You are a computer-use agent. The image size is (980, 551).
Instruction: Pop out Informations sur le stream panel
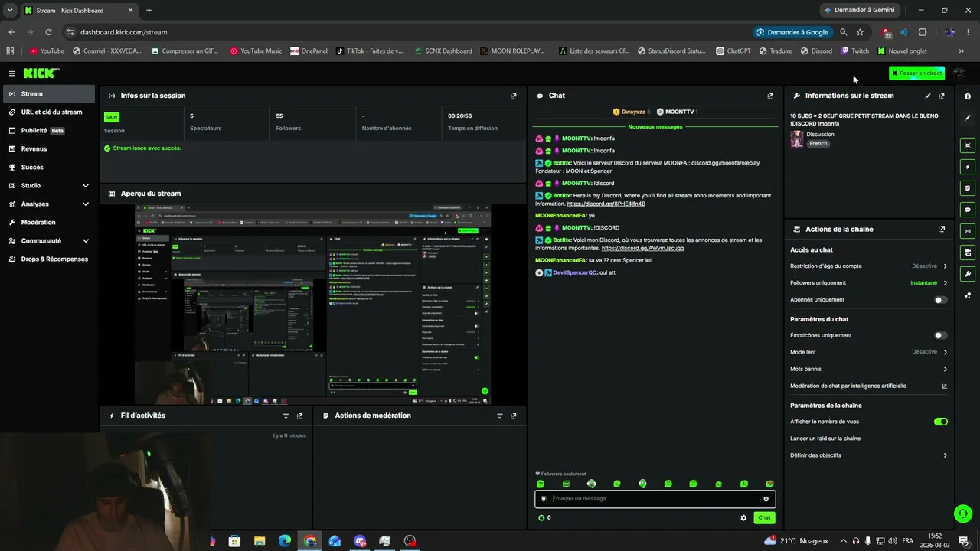[x=942, y=96]
